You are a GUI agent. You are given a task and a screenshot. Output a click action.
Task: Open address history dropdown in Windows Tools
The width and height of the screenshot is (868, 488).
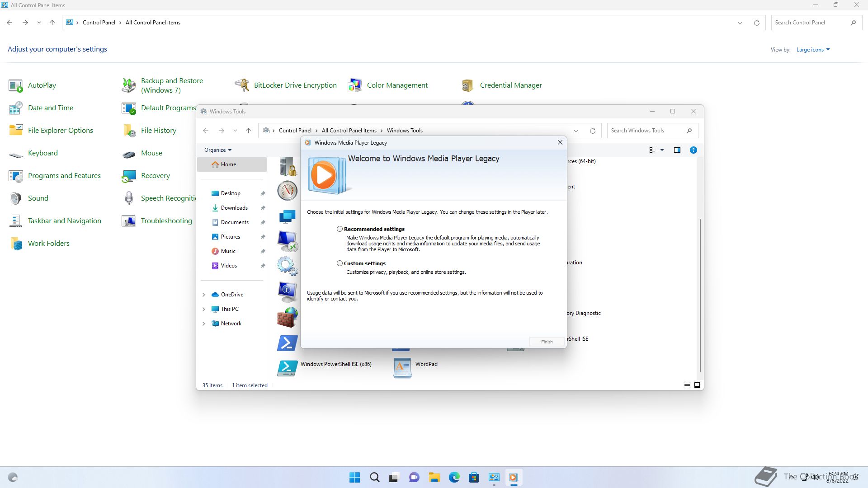[x=576, y=131]
